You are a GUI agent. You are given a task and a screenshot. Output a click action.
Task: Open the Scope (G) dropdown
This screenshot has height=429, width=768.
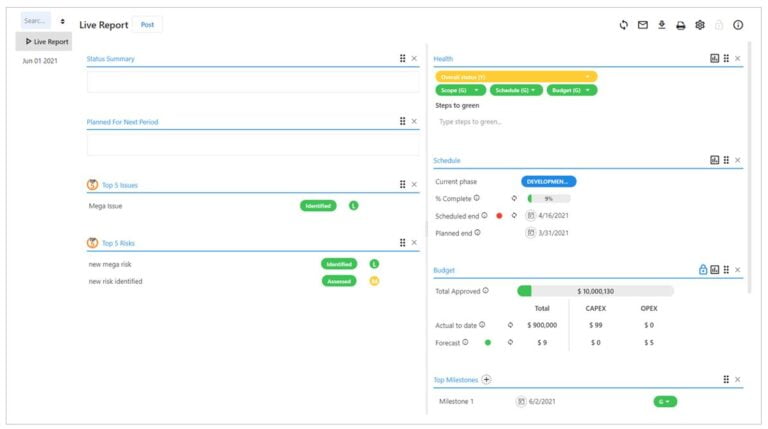tap(460, 90)
